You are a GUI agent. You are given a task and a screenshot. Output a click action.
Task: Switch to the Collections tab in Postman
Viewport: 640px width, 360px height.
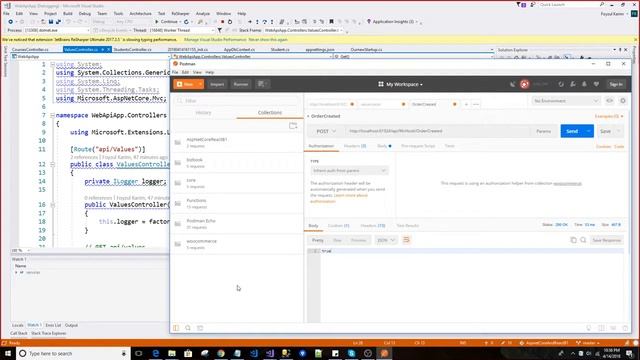(x=270, y=113)
